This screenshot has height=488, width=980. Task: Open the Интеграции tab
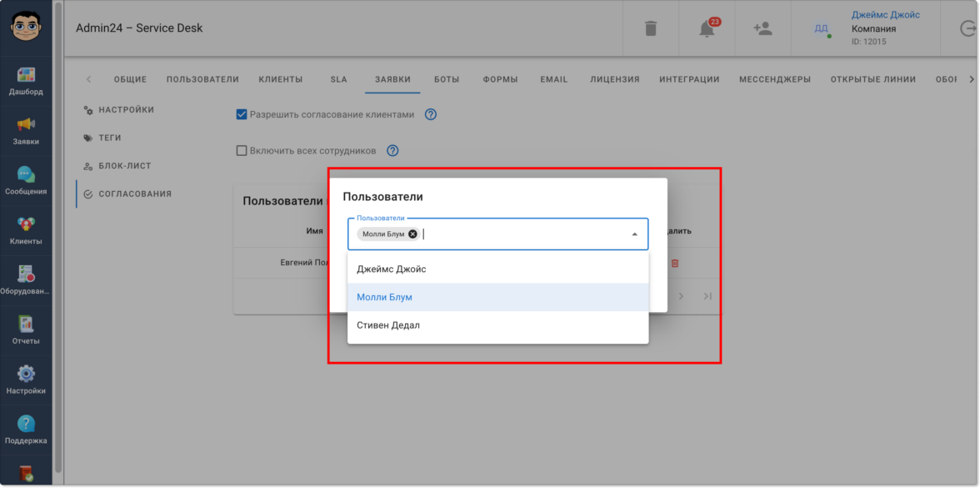pos(689,79)
